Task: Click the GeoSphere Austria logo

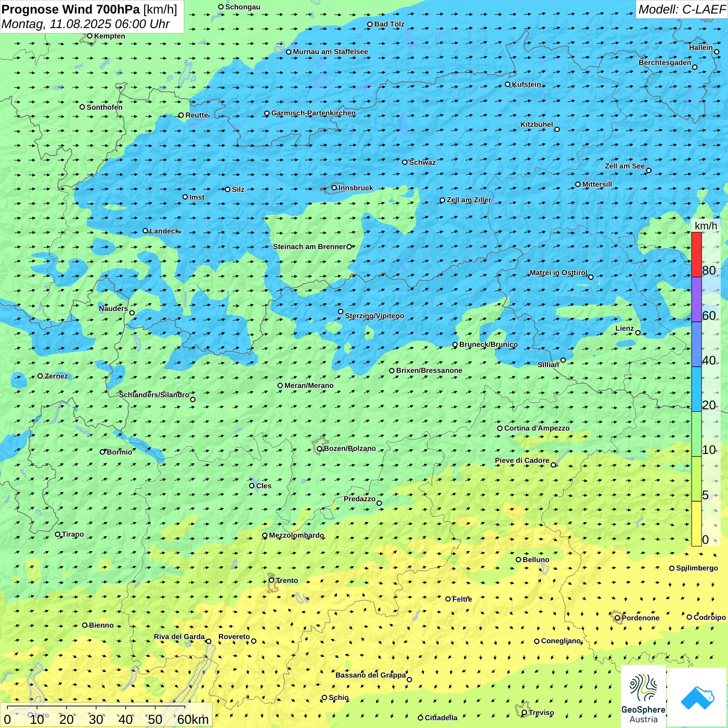Action: tap(643, 696)
